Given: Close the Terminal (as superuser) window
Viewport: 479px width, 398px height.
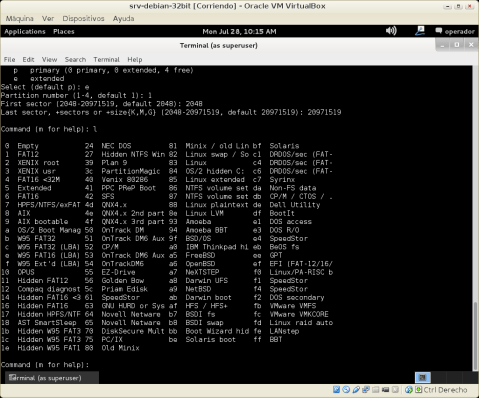Looking at the screenshot, I should pyautogui.click(x=471, y=45).
